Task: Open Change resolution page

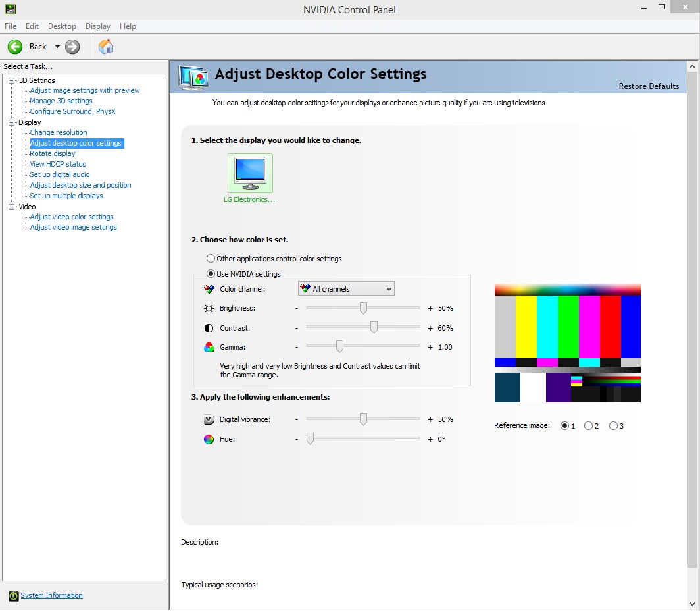Action: (59, 132)
